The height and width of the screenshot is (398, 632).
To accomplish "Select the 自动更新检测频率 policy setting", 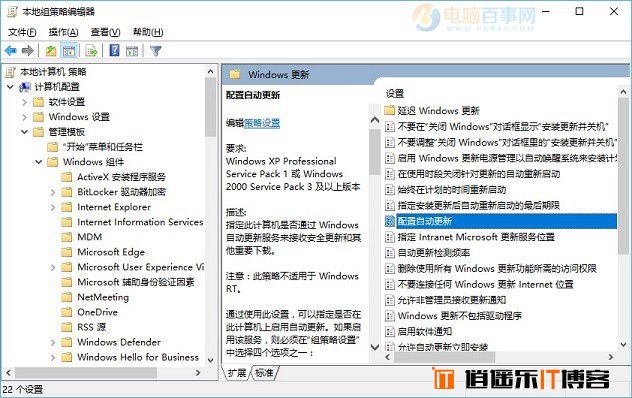I will (x=434, y=253).
